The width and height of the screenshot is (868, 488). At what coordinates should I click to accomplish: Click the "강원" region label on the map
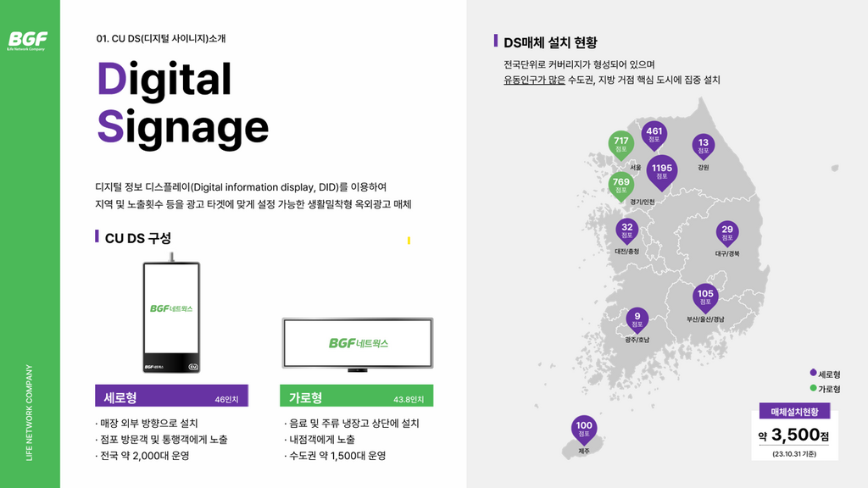(703, 167)
